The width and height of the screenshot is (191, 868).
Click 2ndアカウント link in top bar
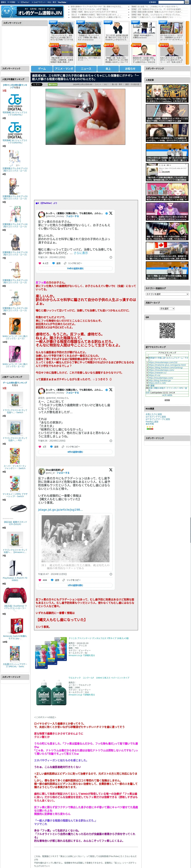tap(39, 2)
